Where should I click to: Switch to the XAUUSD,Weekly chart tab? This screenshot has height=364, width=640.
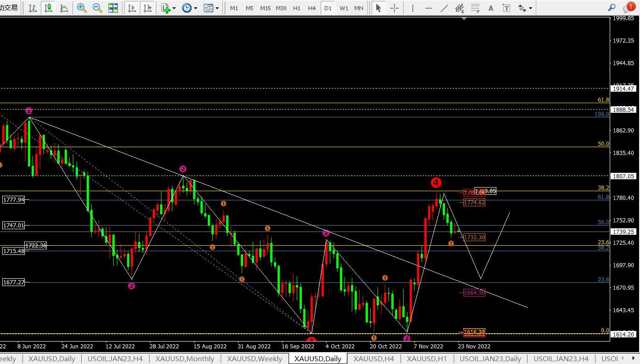(x=255, y=359)
